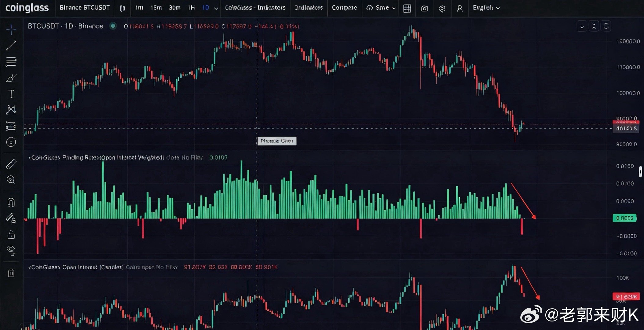Toggle lock all drawings padlock

pos(11,235)
